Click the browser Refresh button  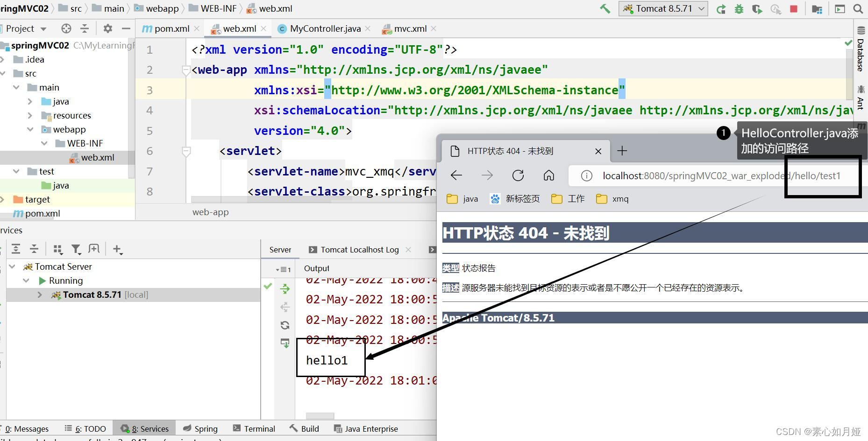click(x=518, y=175)
